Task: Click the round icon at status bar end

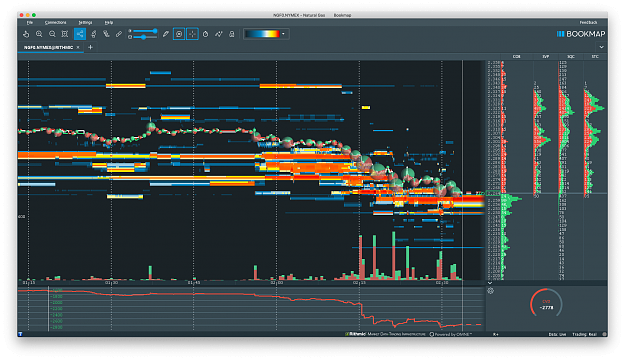Action: coord(604,334)
